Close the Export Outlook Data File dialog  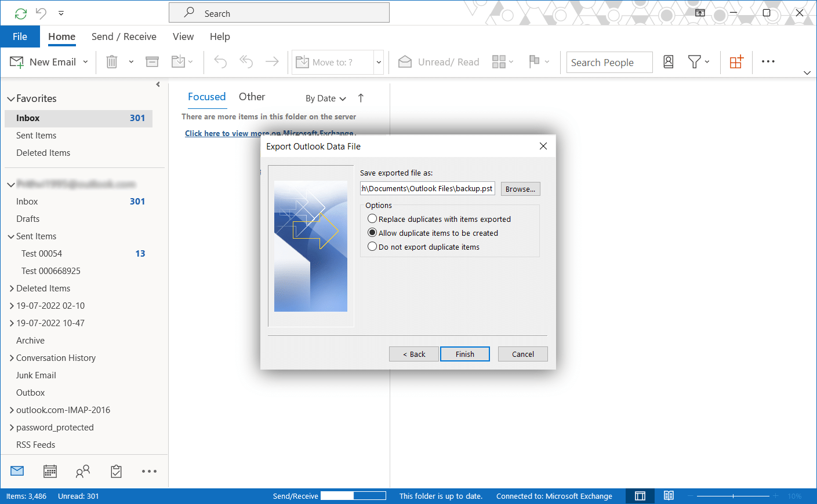(543, 146)
